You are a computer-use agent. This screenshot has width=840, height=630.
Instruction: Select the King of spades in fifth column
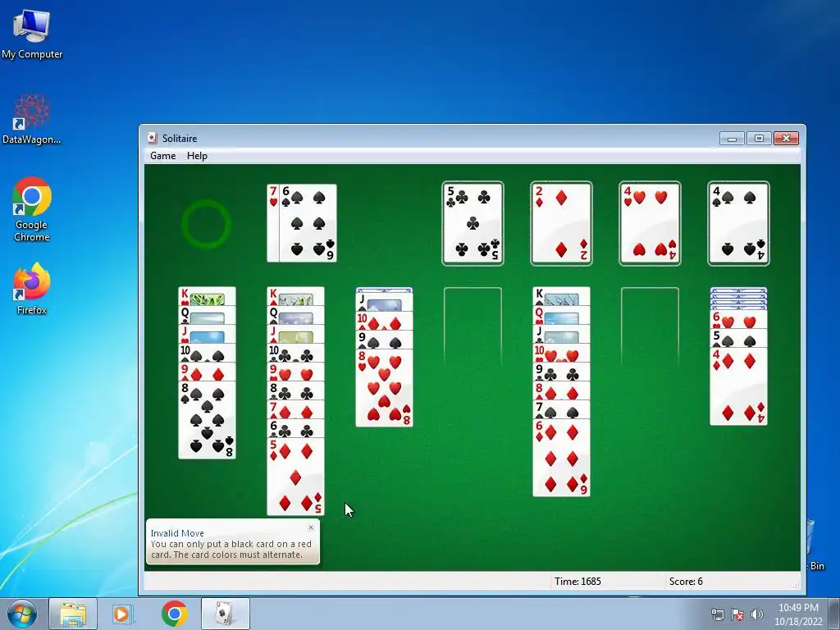[561, 296]
